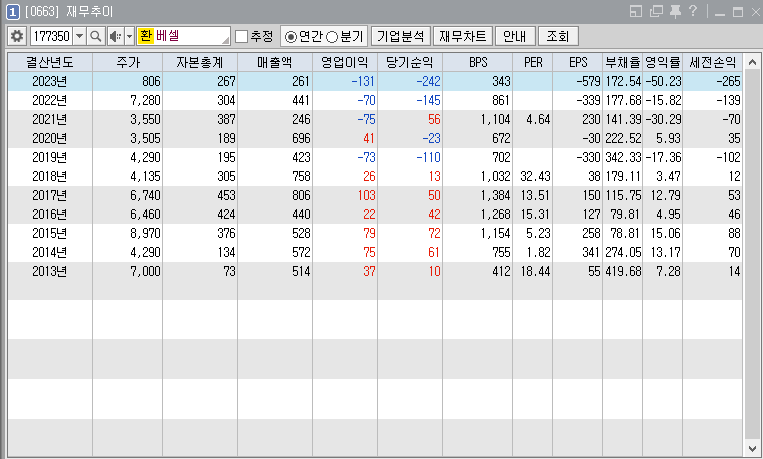Open the 재무차트 button
Viewport: 763px width, 459px height.
(462, 37)
